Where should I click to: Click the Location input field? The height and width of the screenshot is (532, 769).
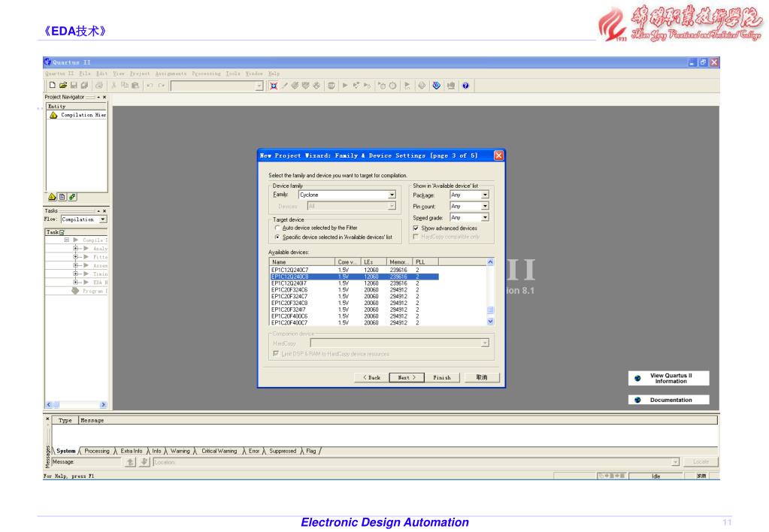coord(416,462)
